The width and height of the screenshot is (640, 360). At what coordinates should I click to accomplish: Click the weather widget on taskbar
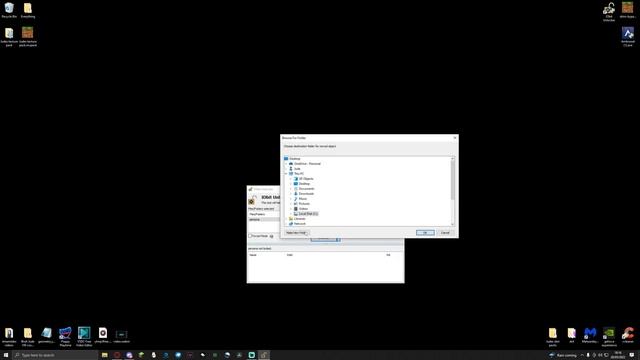[x=563, y=355]
